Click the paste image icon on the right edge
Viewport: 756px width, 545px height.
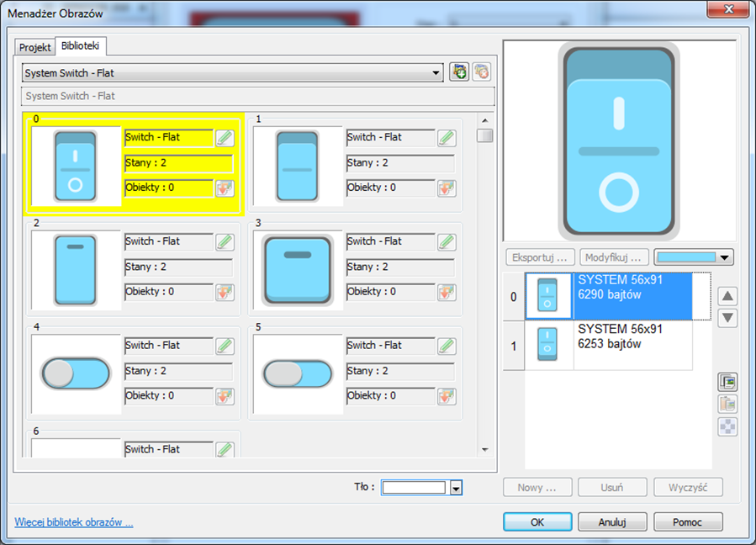[727, 405]
